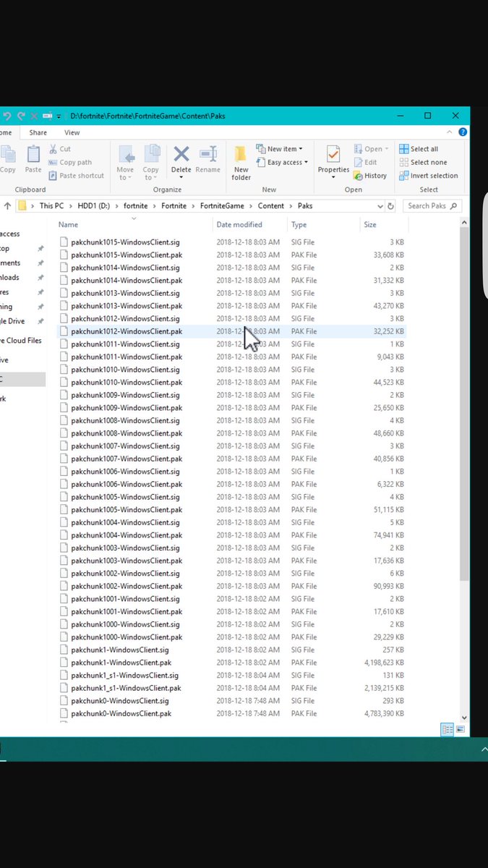The image size is (488, 868).
Task: Switch to details view icon at bottom right
Action: [x=448, y=730]
